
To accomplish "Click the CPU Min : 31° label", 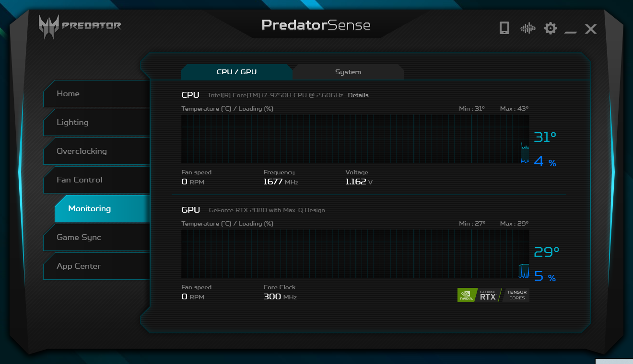I will (472, 109).
